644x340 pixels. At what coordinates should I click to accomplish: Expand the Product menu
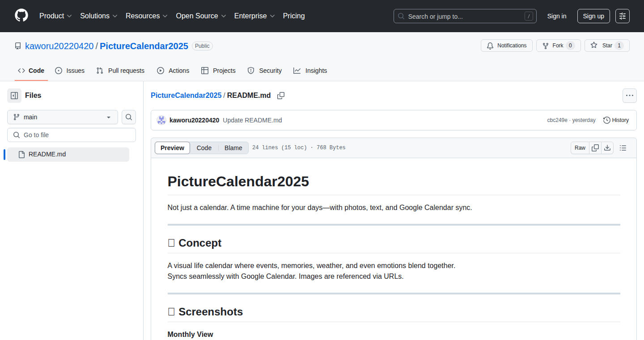55,16
